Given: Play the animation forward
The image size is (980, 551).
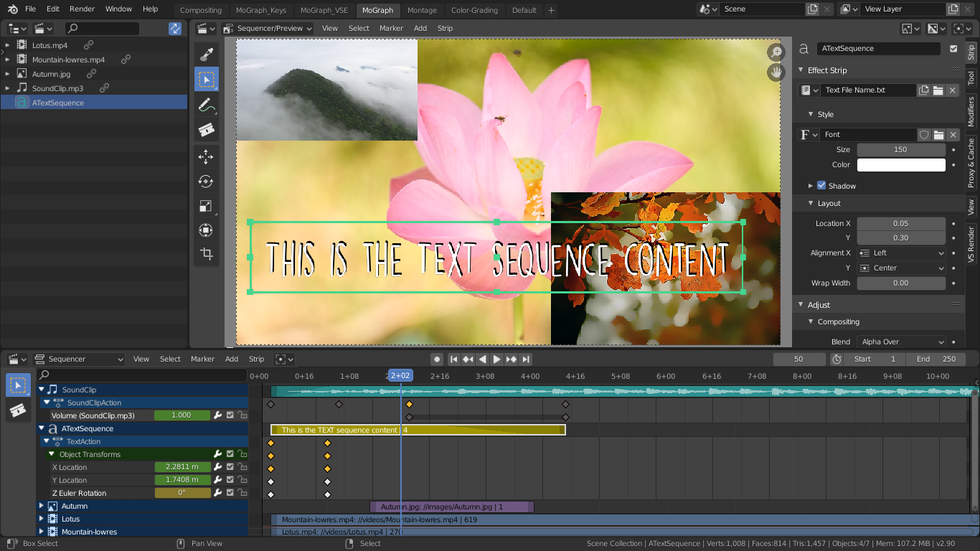Looking at the screenshot, I should (496, 359).
